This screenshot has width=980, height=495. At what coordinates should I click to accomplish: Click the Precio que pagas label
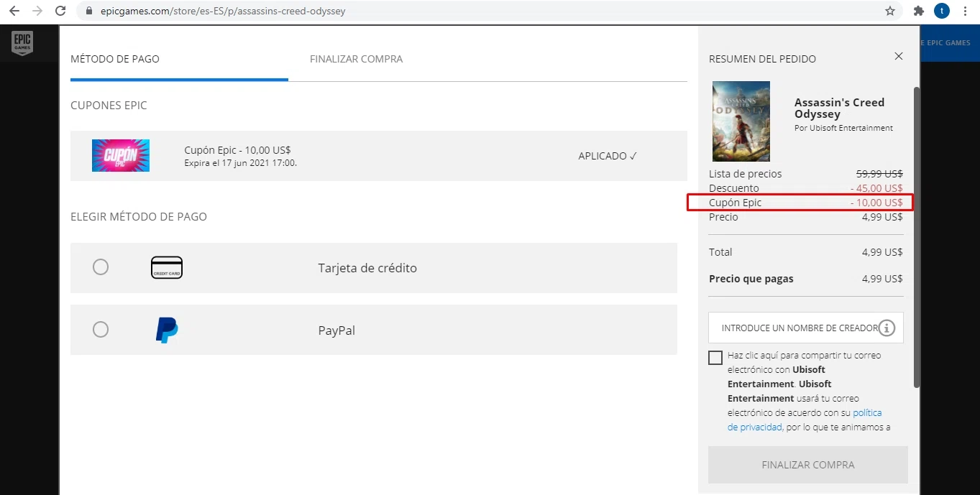[x=751, y=279]
